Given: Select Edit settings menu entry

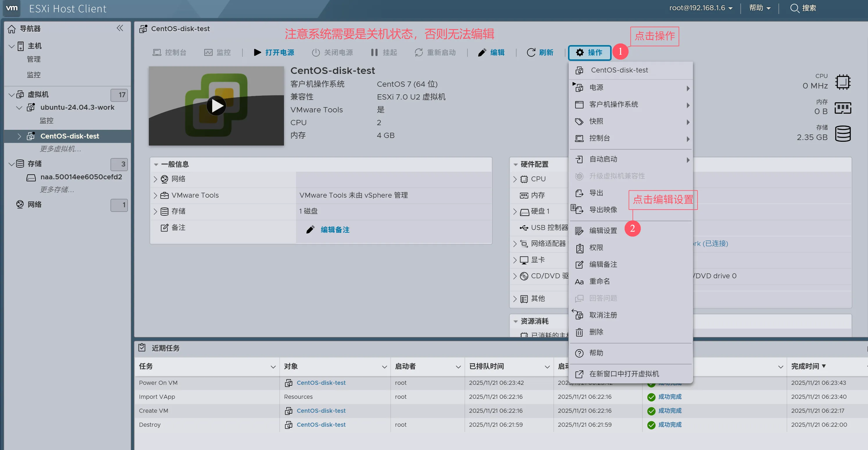Looking at the screenshot, I should pyautogui.click(x=603, y=231).
